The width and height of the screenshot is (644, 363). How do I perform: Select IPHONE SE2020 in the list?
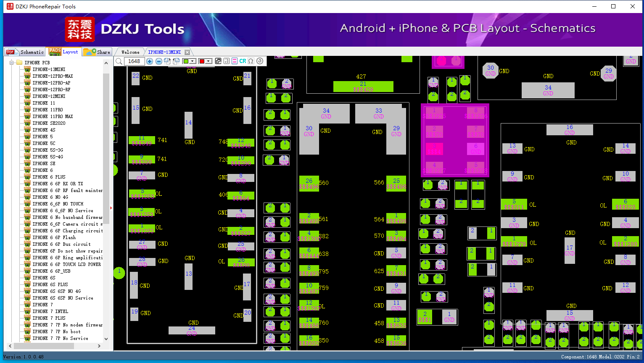49,123
